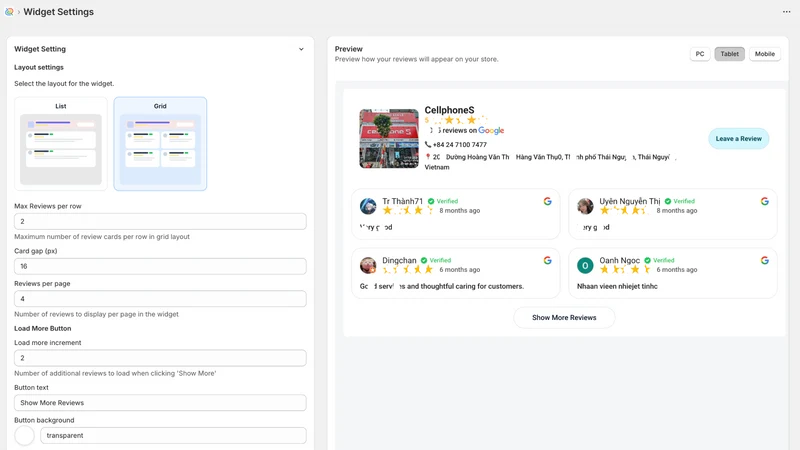Click the star rating under CellphoneS
800x450 pixels.
(x=456, y=120)
